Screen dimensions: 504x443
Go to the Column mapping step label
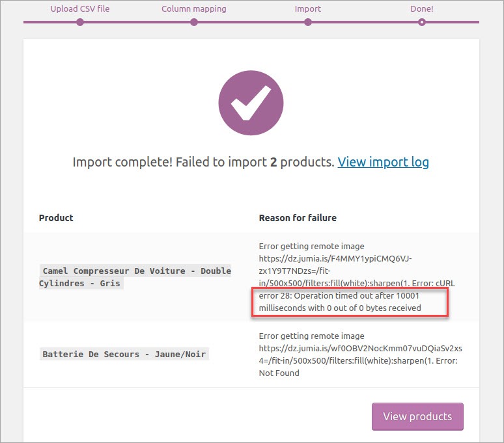[194, 9]
